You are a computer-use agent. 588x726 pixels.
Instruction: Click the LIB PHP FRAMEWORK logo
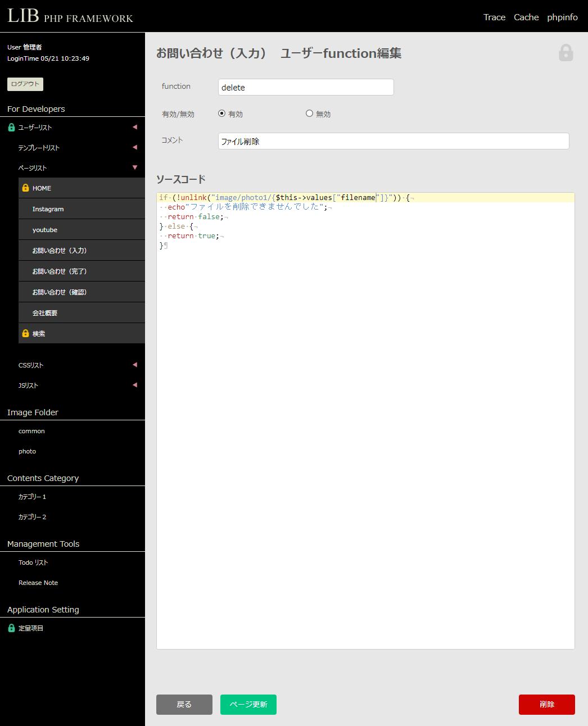(70, 16)
